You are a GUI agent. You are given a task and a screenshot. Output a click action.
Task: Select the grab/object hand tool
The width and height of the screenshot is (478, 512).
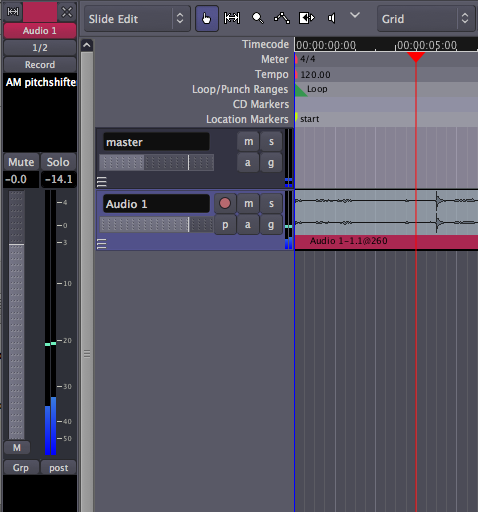coord(207,18)
